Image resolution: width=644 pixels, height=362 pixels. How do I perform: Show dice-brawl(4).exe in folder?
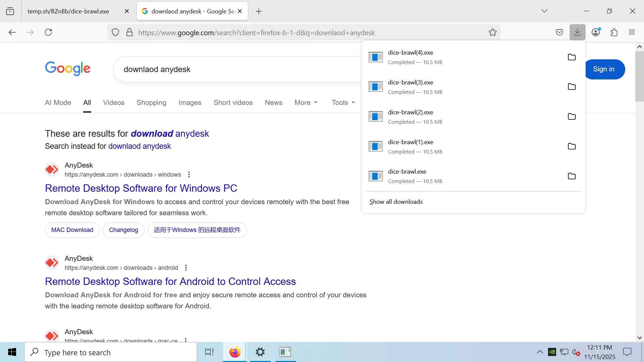coord(572,57)
